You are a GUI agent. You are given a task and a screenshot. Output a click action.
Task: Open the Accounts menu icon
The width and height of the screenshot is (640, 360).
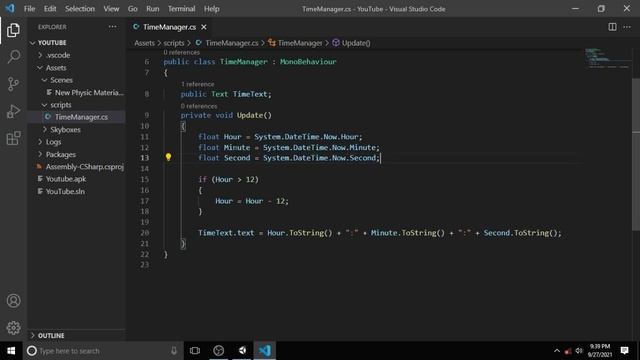13,301
